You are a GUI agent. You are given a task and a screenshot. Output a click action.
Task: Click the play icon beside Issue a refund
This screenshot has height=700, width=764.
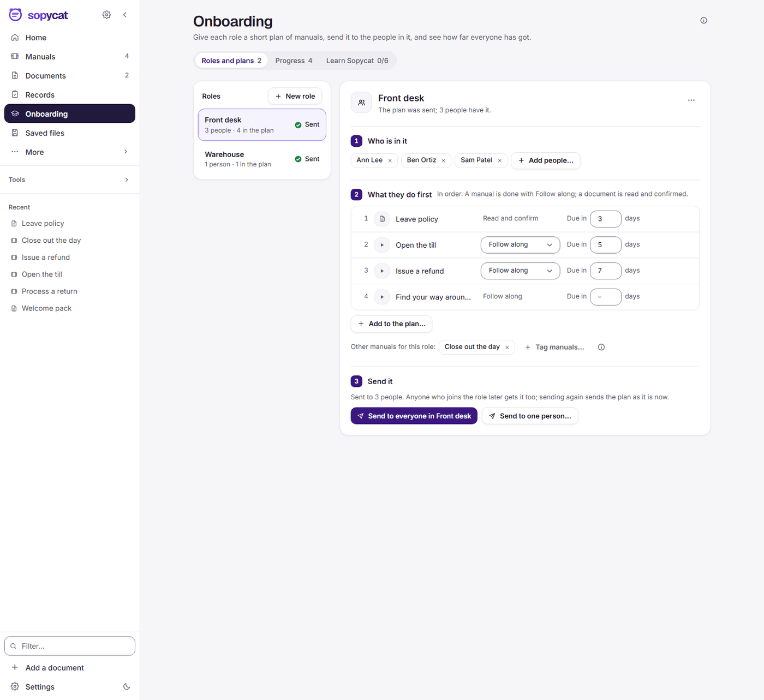click(x=382, y=271)
